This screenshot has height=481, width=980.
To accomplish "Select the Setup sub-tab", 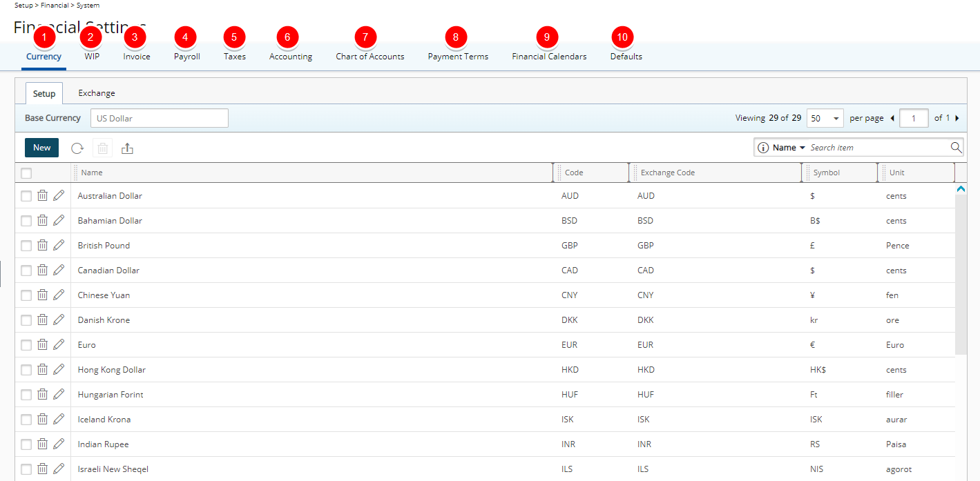I will tap(44, 93).
